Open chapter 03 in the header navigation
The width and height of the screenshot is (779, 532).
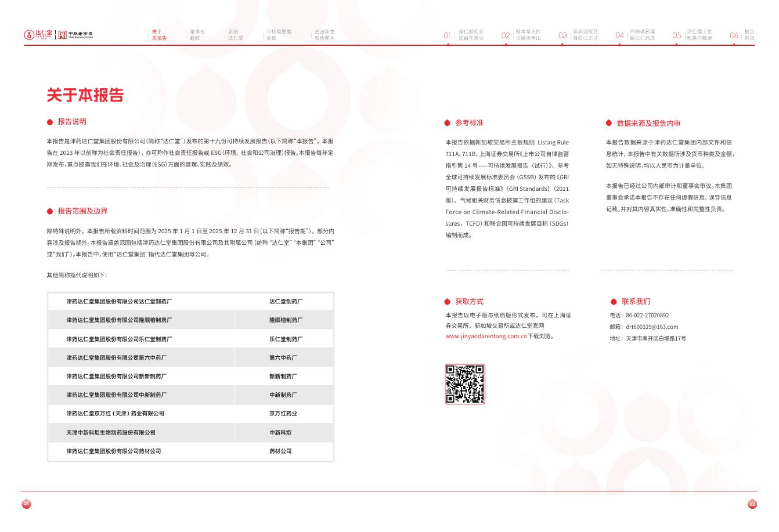578,35
